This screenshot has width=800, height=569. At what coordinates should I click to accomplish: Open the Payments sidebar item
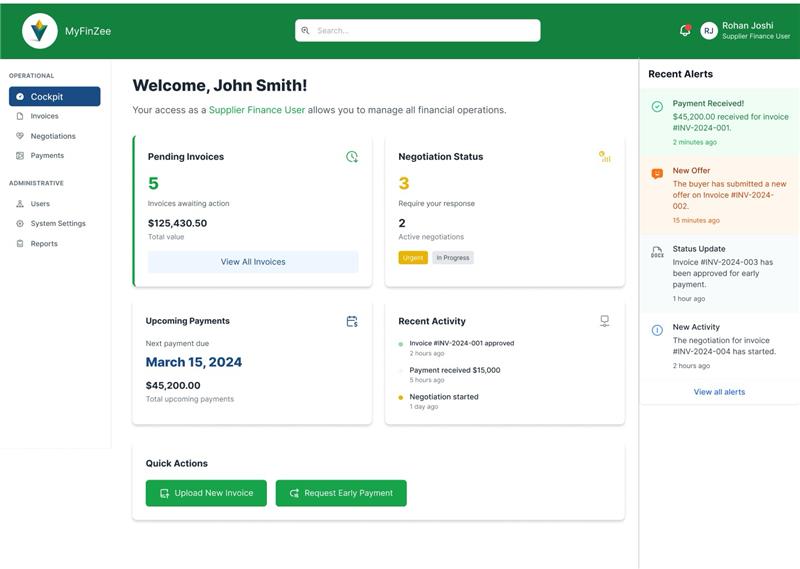coord(46,155)
